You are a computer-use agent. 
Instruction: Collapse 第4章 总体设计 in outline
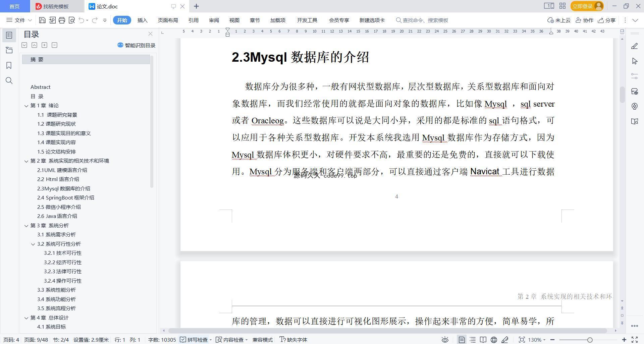click(x=26, y=318)
